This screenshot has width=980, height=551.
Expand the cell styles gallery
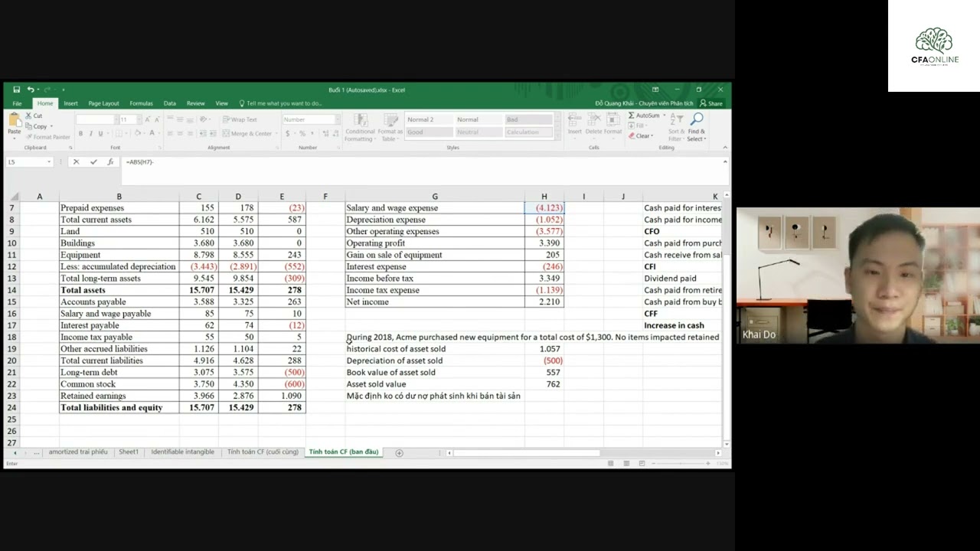pos(557,137)
